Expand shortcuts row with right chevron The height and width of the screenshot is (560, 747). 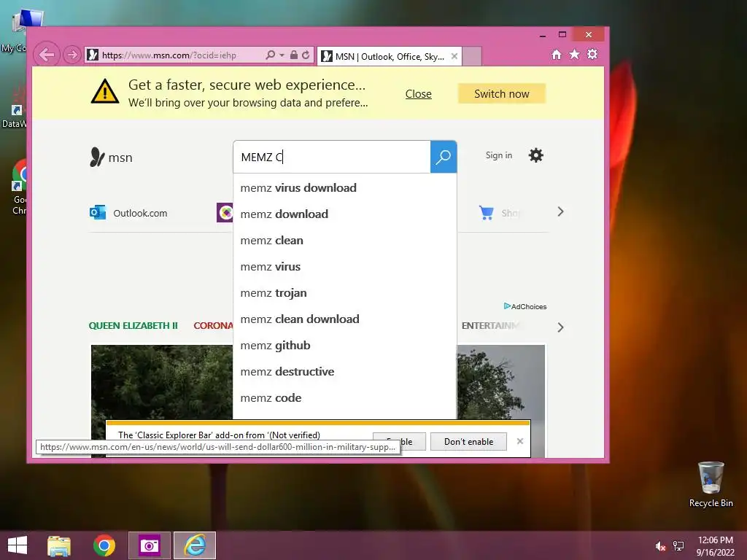561,212
